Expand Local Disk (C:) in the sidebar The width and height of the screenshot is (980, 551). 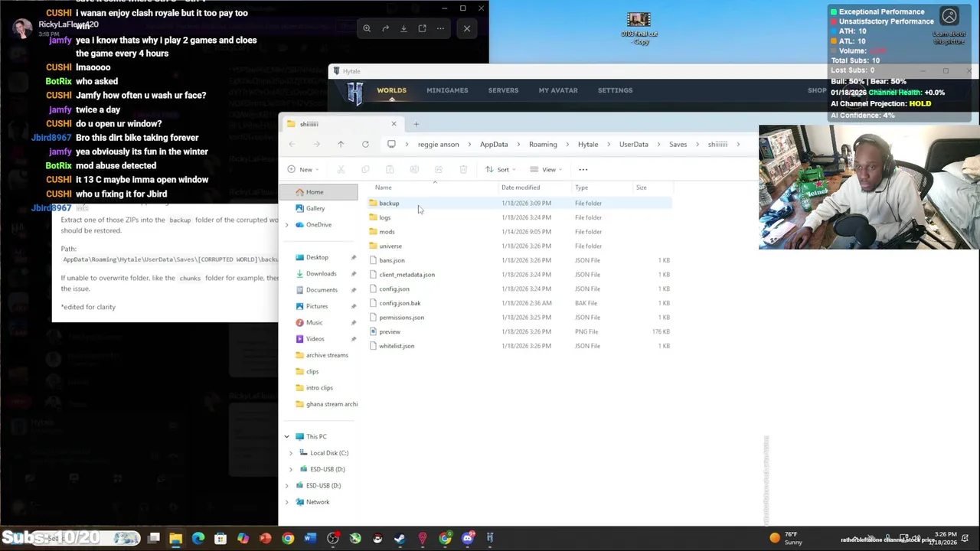(291, 453)
